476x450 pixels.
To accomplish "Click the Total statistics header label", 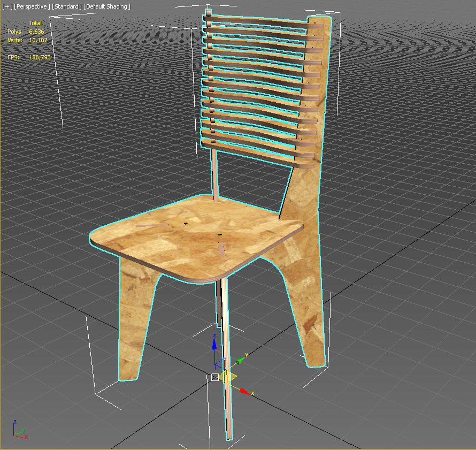I will 36,23.
